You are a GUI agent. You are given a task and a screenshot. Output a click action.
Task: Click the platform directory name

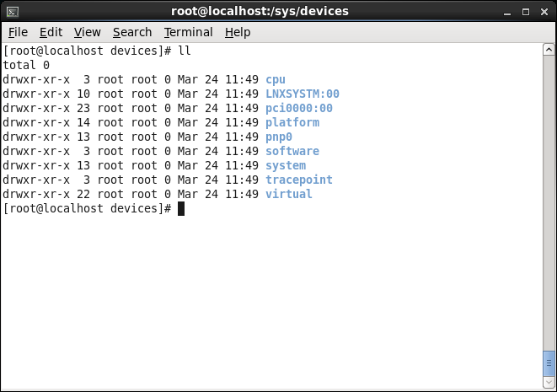coord(292,122)
